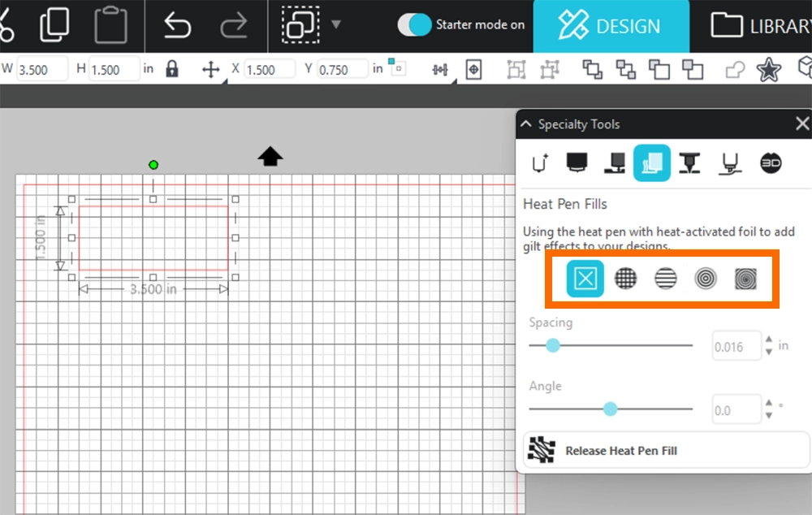Toggle the aspect ratio lock

point(171,69)
